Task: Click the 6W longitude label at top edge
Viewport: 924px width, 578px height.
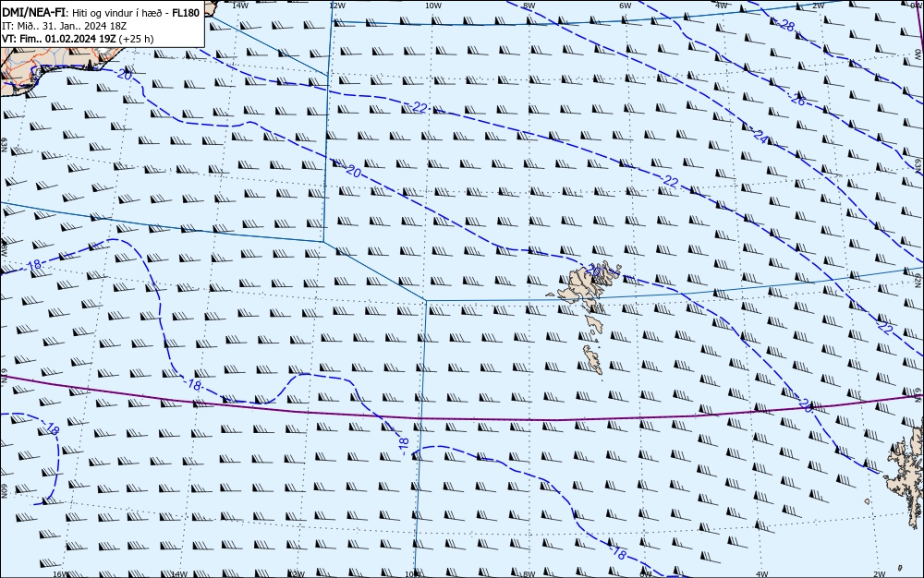Action: [x=626, y=5]
